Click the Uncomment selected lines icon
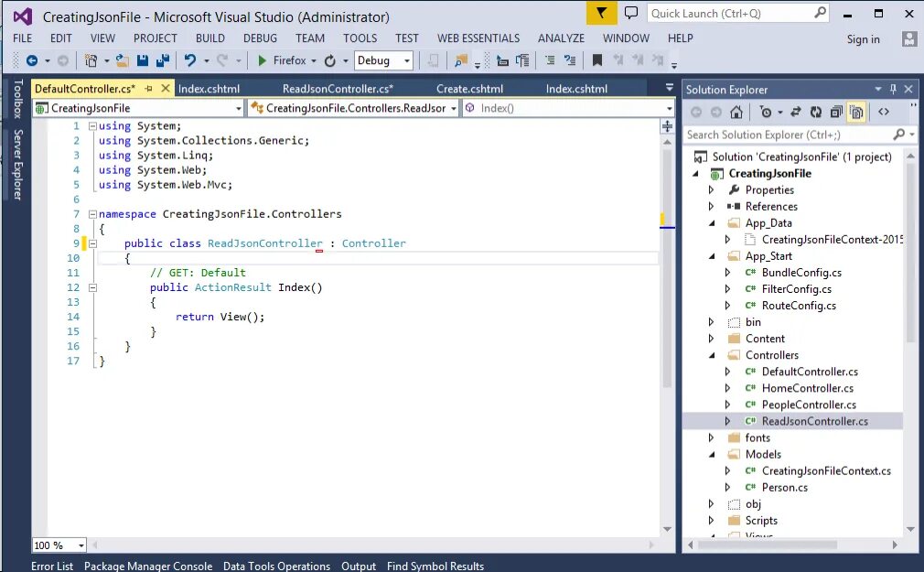 570,60
